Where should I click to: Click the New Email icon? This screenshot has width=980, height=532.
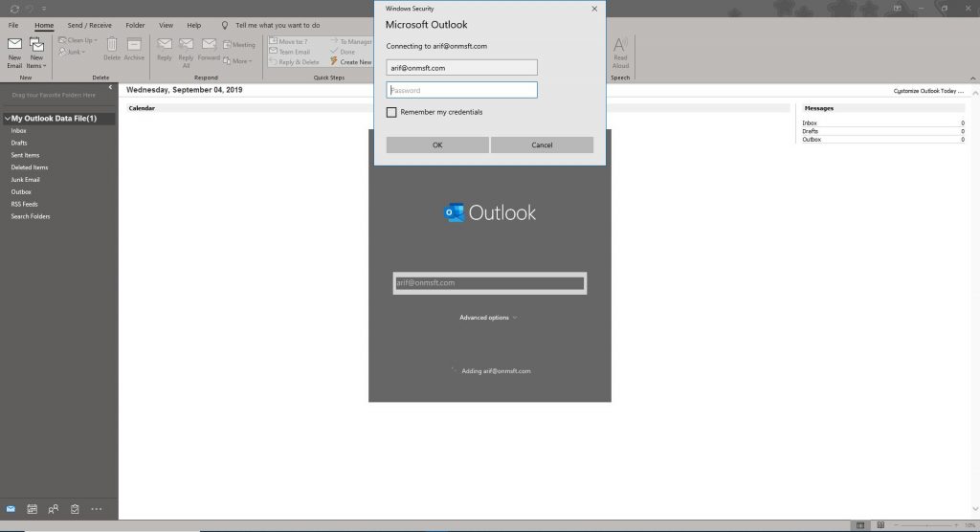14,52
